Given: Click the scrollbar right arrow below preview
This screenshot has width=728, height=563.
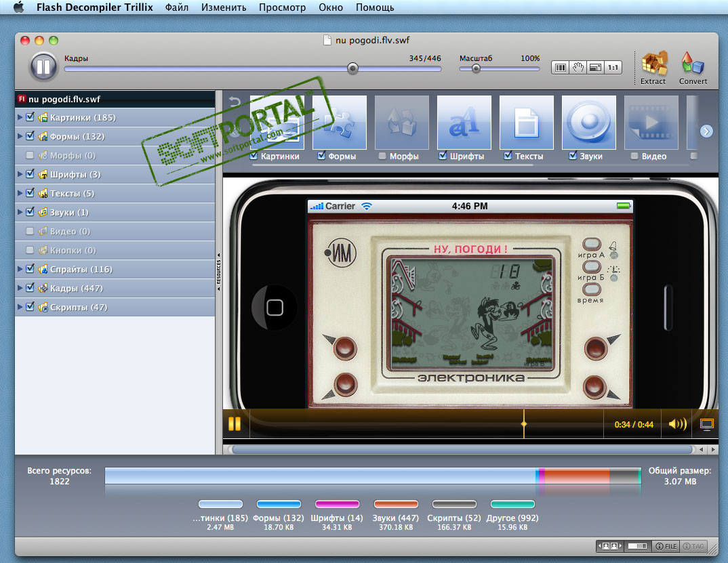Looking at the screenshot, I should (x=713, y=449).
